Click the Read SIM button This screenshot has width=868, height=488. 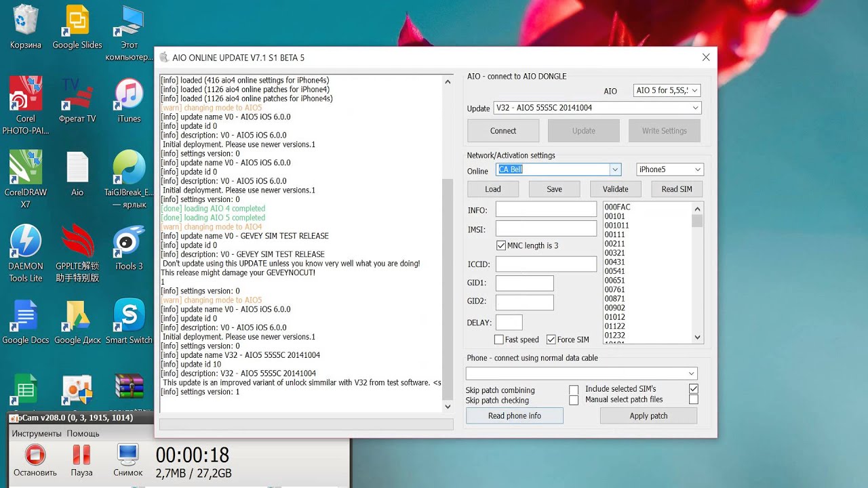pyautogui.click(x=677, y=189)
